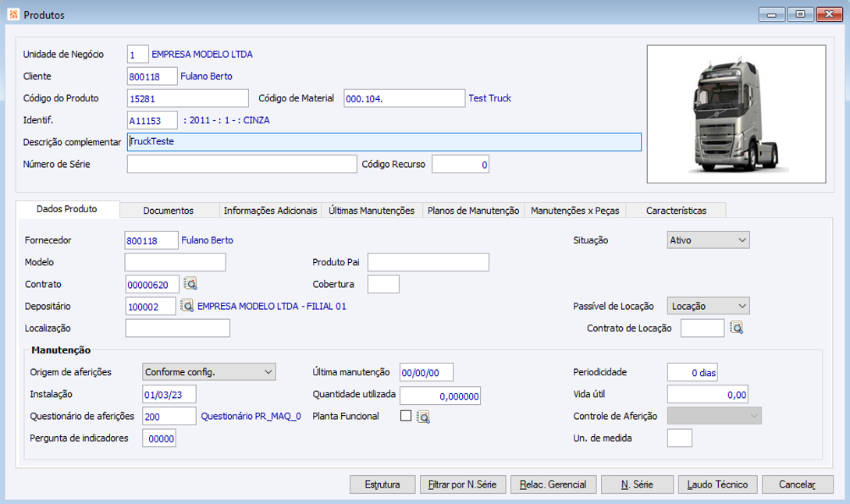Focus the Un. de medida field
The image size is (850, 504).
point(680,438)
